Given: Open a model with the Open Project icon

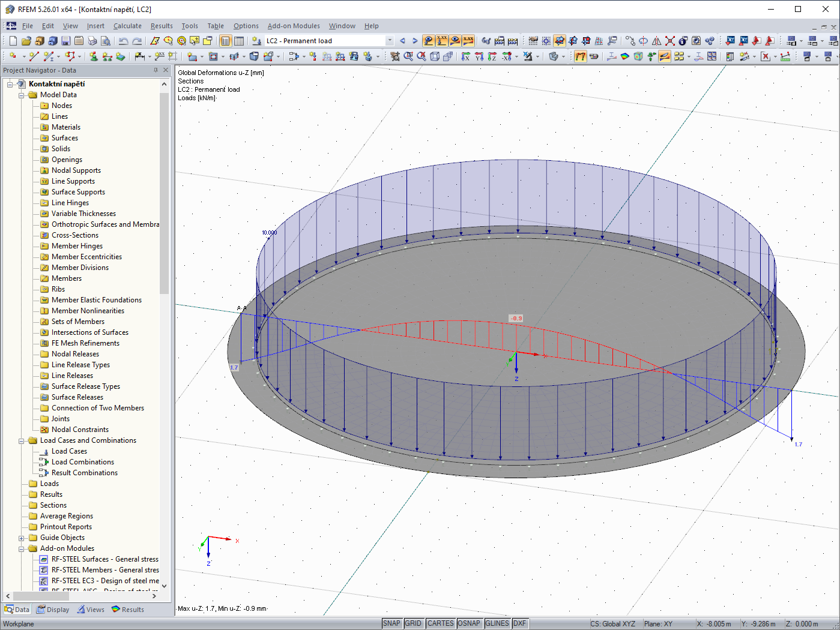Looking at the screenshot, I should pos(26,40).
